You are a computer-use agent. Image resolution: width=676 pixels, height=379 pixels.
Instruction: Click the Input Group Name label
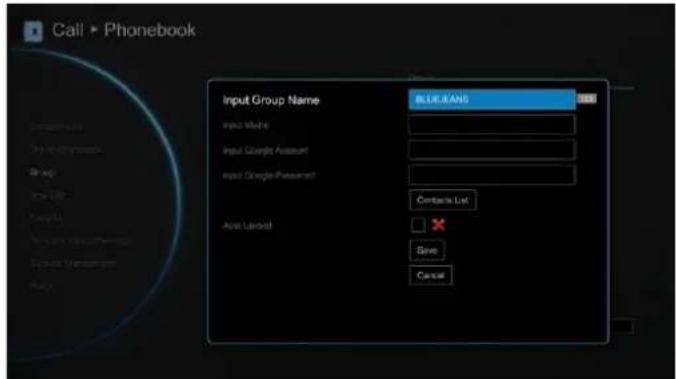click(271, 100)
